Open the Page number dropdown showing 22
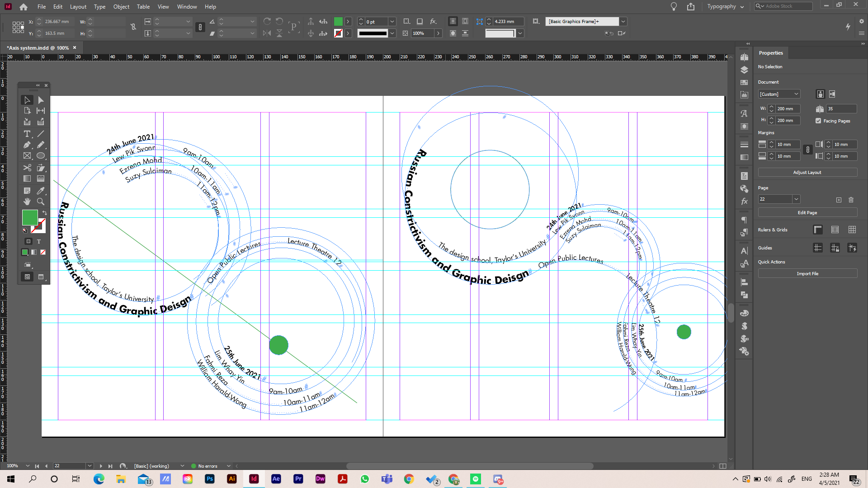 click(x=796, y=199)
